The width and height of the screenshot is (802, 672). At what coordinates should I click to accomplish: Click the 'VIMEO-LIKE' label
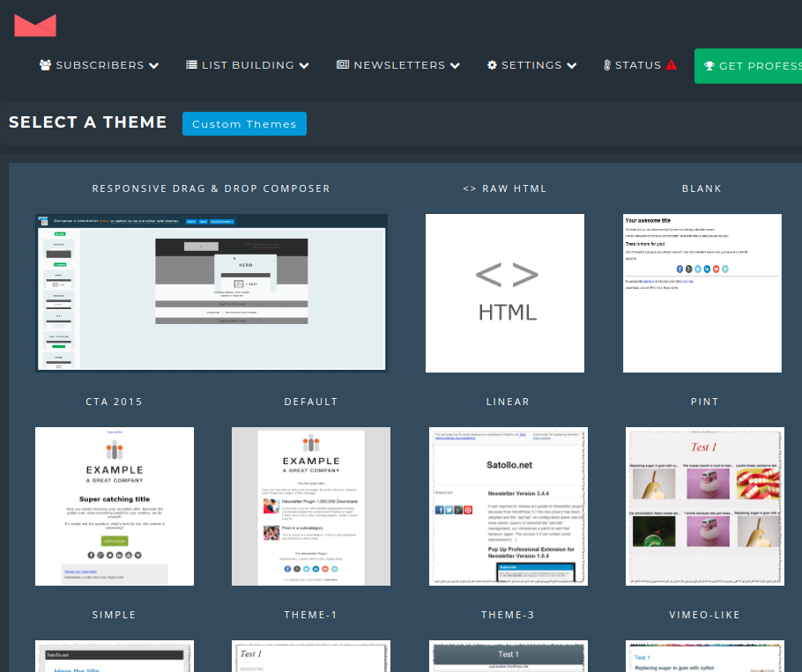click(705, 615)
